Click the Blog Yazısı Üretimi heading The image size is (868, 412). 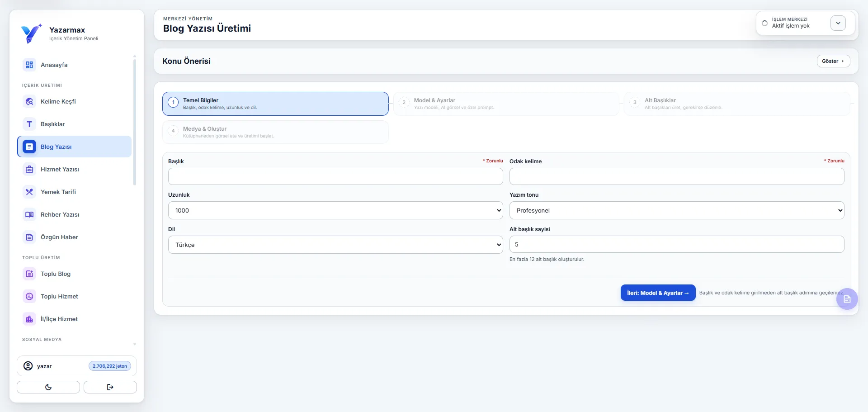coord(207,28)
